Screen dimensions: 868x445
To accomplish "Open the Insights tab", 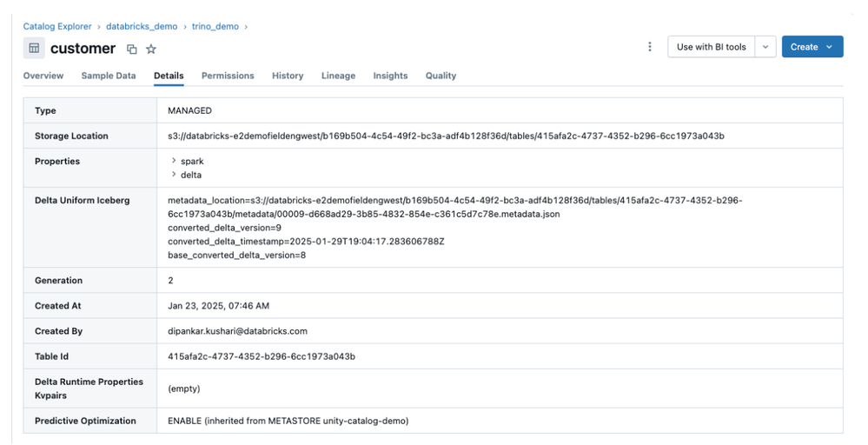I will point(390,76).
